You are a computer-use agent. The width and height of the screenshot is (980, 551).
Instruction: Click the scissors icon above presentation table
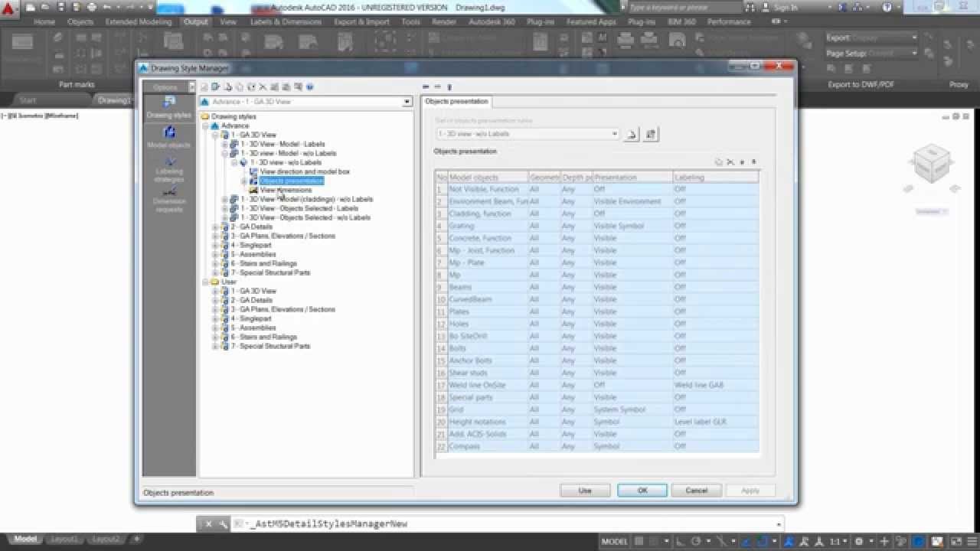(730, 162)
